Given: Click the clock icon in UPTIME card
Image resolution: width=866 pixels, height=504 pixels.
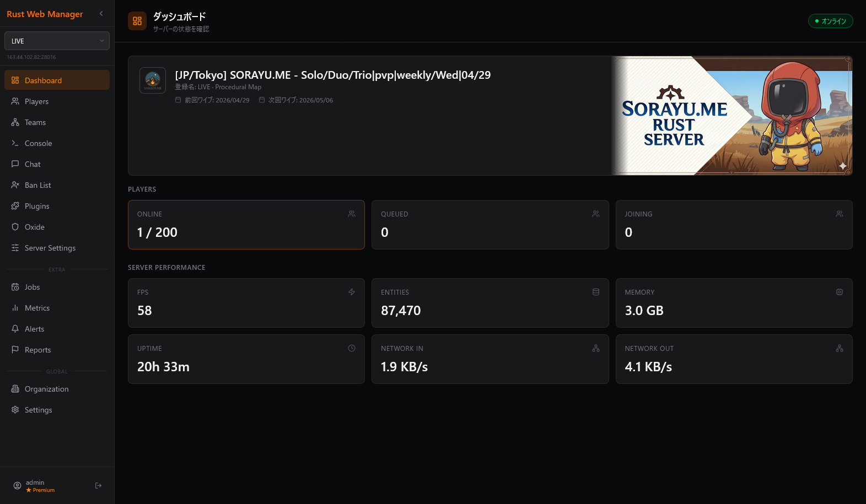Looking at the screenshot, I should 352,348.
